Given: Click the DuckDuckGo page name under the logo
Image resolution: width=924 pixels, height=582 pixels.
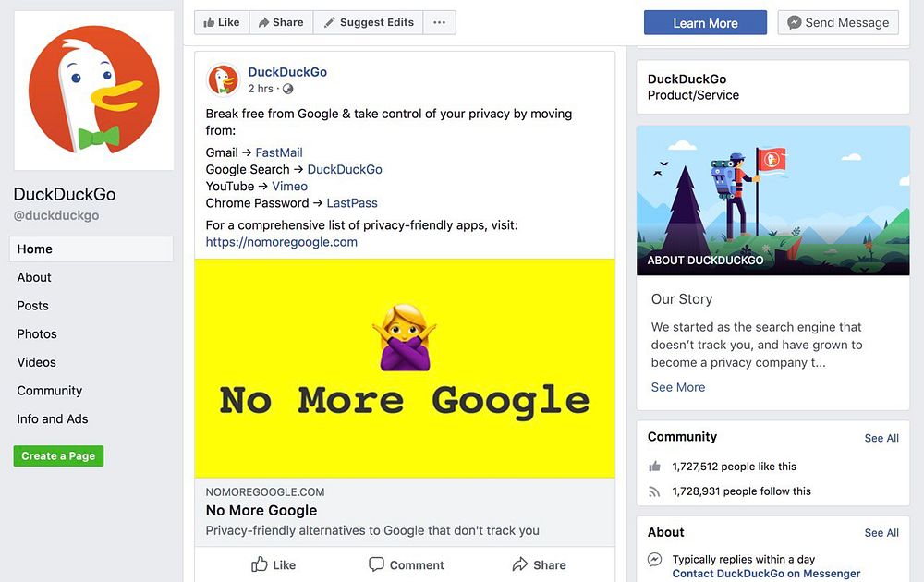Looking at the screenshot, I should (65, 194).
